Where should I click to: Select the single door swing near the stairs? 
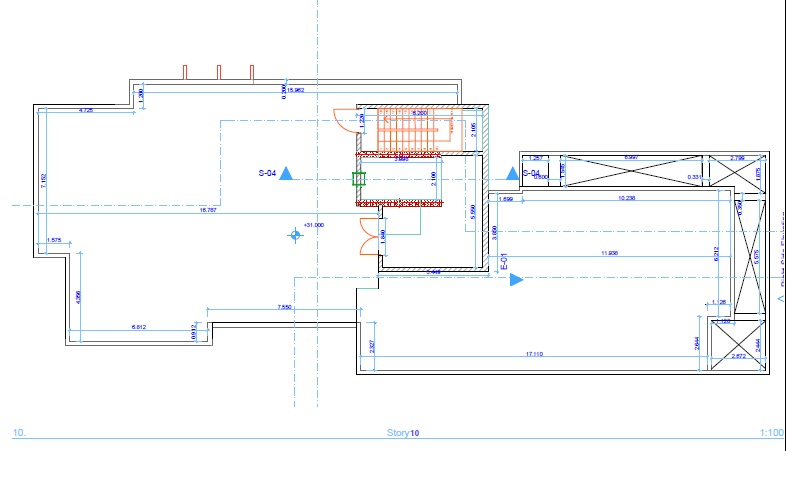click(x=345, y=120)
